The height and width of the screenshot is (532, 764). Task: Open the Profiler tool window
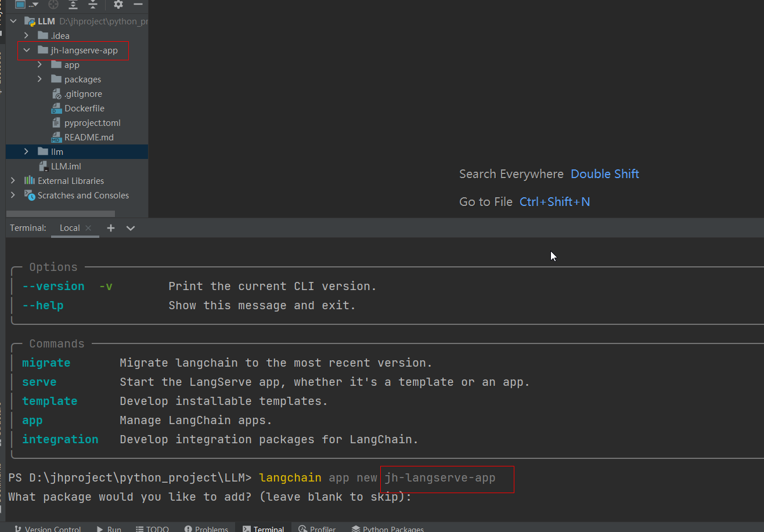(x=317, y=529)
